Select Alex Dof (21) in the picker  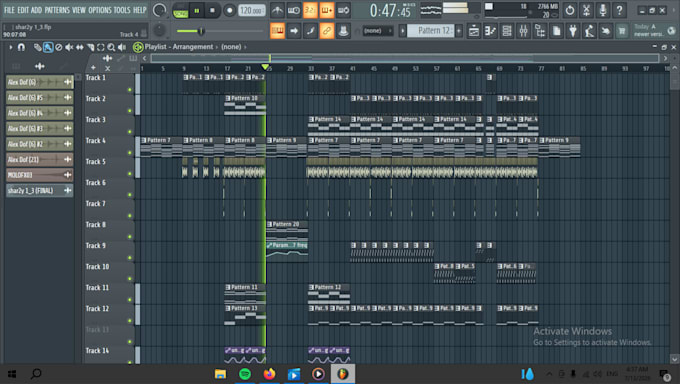click(x=39, y=160)
